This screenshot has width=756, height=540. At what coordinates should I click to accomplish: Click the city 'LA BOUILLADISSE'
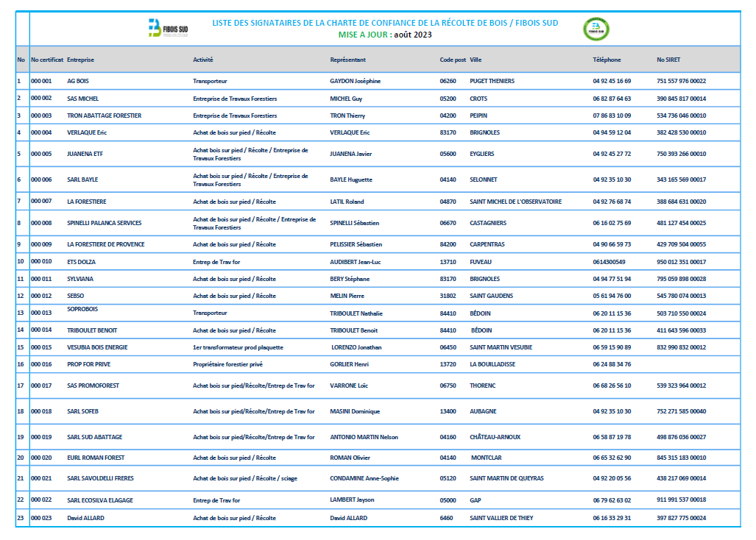click(492, 364)
